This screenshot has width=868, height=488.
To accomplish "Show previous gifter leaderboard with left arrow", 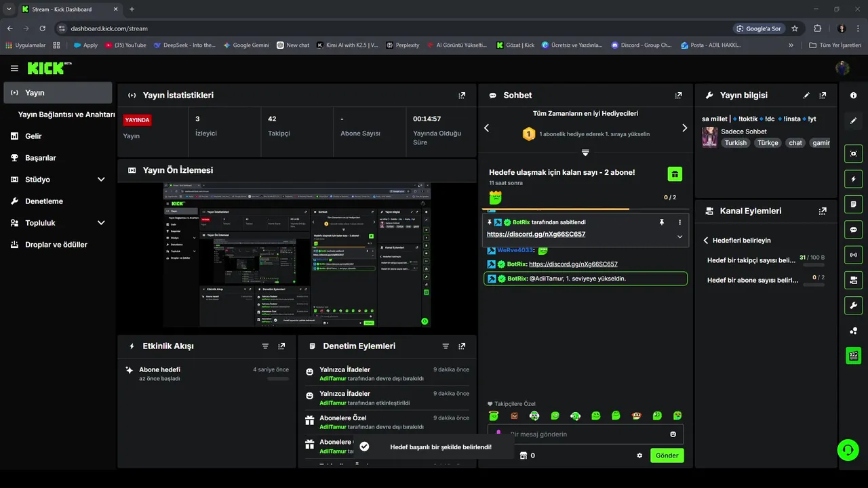I will 486,128.
